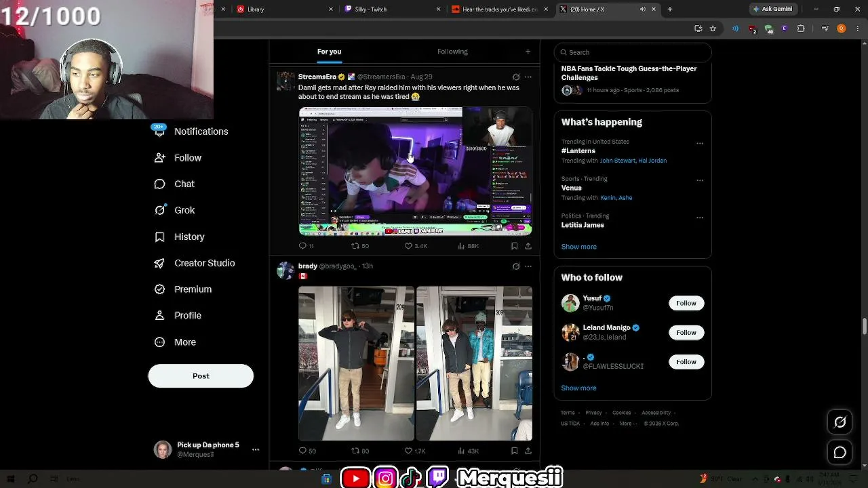
Task: Open Grok actions on brady's post
Action: pyautogui.click(x=516, y=266)
